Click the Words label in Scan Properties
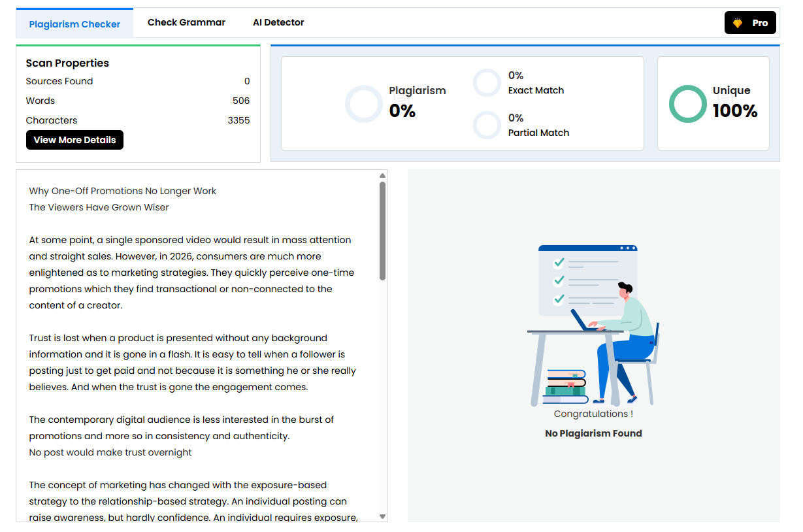Viewport: 803px width, 532px height. [41, 101]
